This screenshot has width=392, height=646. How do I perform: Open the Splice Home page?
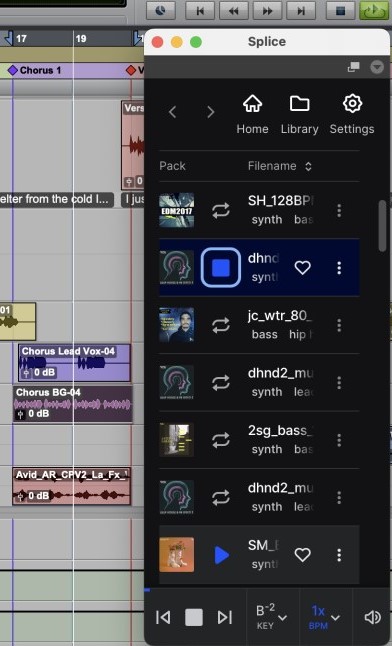(x=252, y=114)
